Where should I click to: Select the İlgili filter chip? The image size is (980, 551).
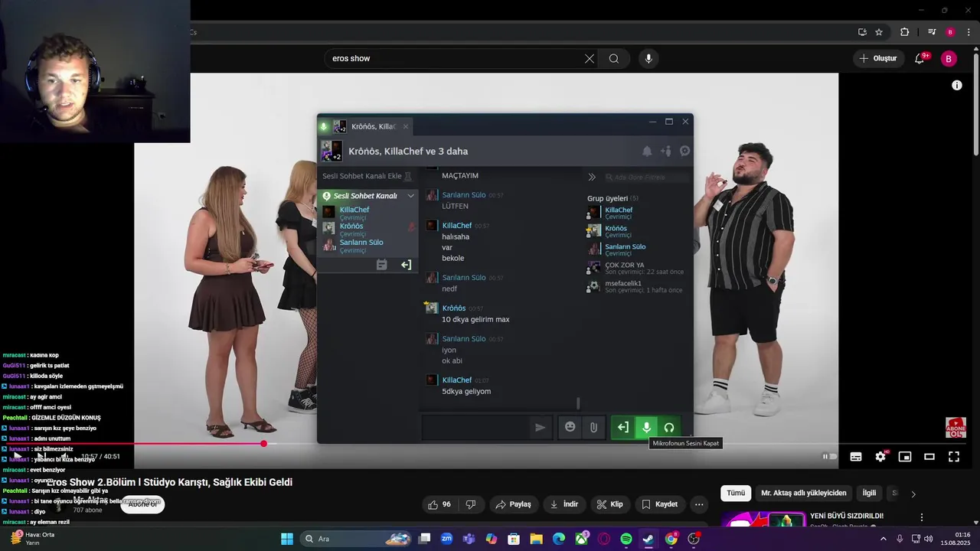(869, 493)
